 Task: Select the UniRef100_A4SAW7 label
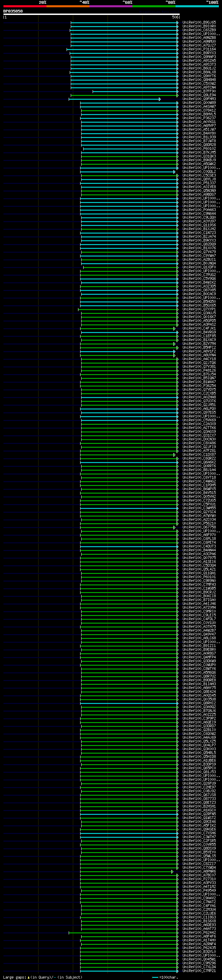click(x=199, y=106)
